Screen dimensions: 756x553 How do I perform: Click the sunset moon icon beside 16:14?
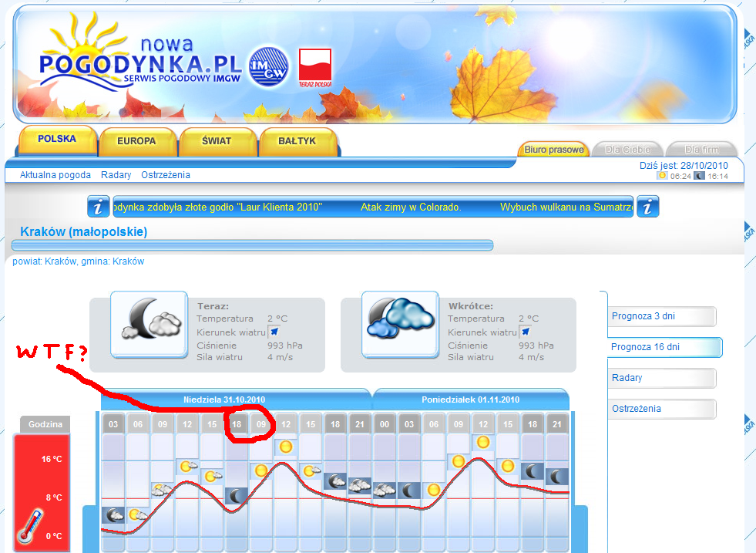pyautogui.click(x=699, y=176)
